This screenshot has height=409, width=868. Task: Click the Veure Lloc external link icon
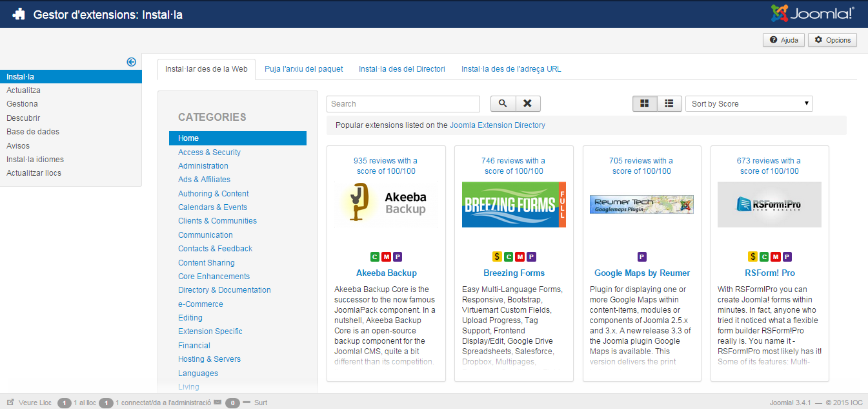tap(10, 403)
